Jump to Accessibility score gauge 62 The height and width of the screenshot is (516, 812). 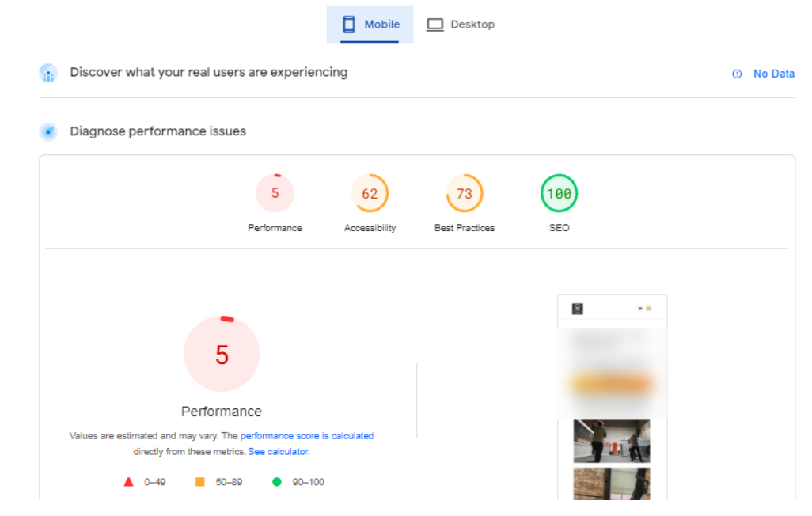pos(370,193)
